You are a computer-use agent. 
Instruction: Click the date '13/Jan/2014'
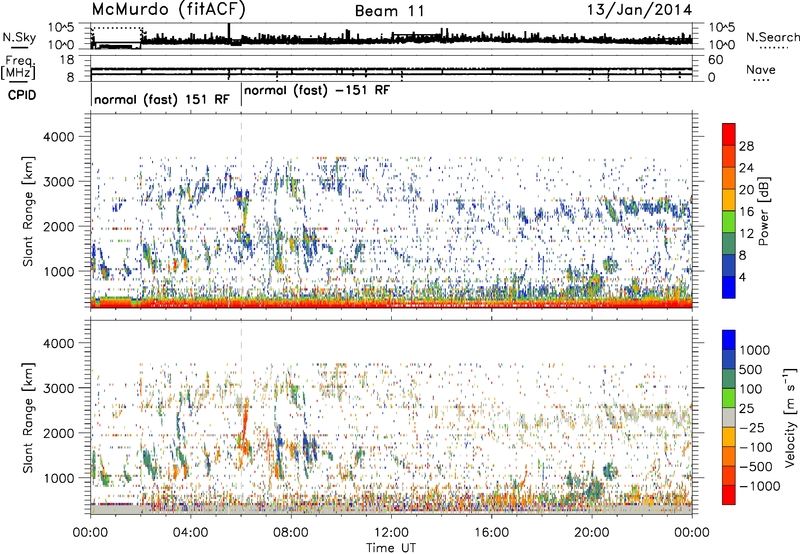639,10
